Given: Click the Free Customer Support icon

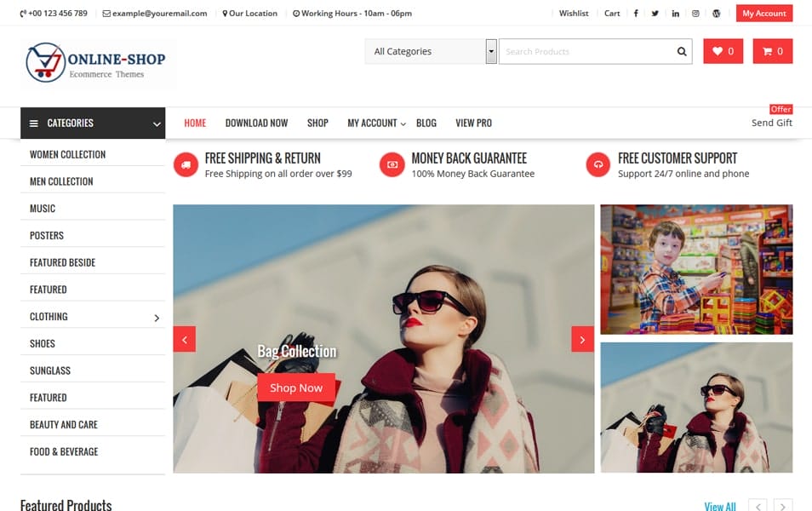Looking at the screenshot, I should click(598, 164).
